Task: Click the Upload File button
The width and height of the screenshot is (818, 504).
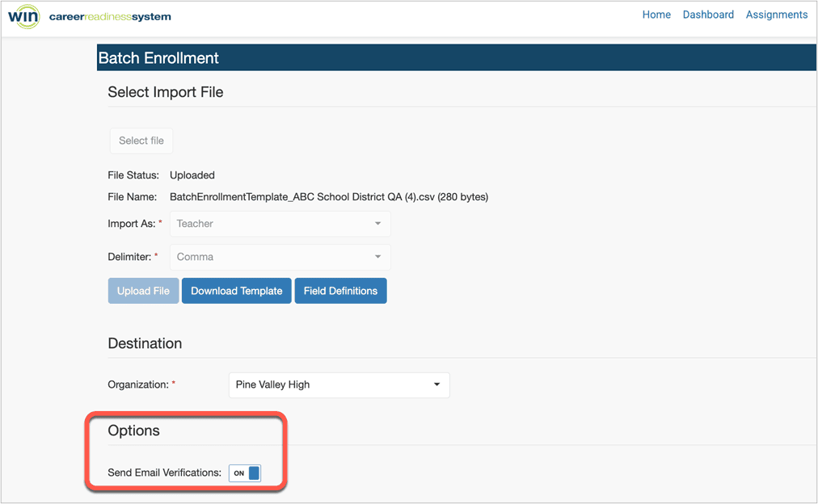Action: [x=143, y=290]
